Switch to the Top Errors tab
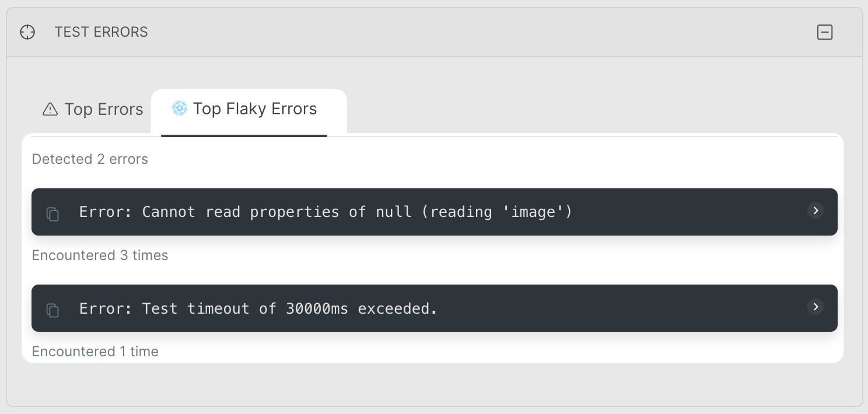 (x=93, y=110)
